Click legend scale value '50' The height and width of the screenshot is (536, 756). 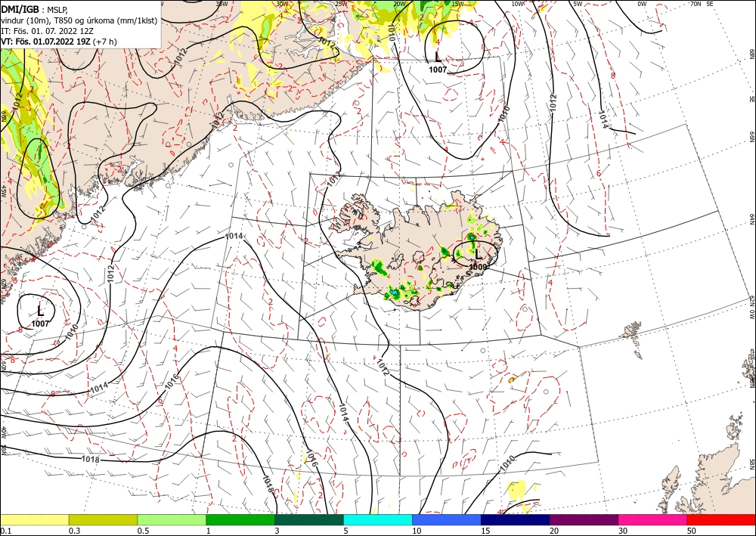click(x=692, y=531)
